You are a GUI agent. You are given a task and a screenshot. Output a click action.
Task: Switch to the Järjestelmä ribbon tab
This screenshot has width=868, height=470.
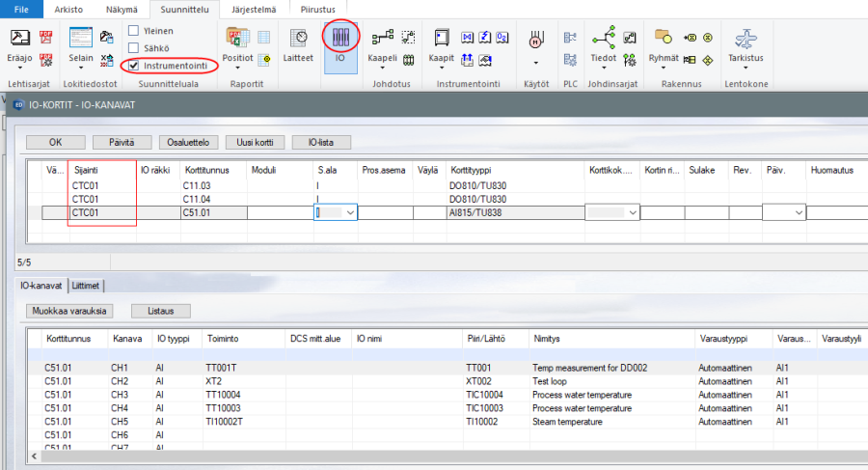(253, 9)
